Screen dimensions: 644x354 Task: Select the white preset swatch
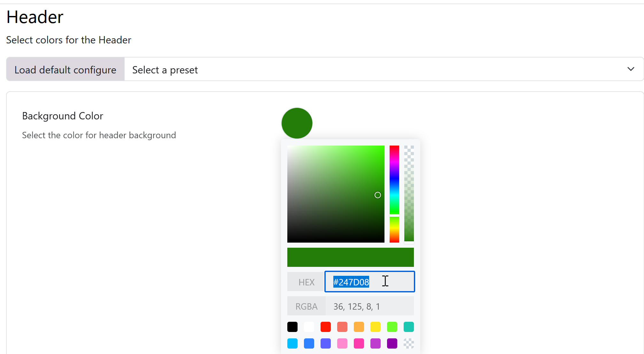click(x=309, y=327)
